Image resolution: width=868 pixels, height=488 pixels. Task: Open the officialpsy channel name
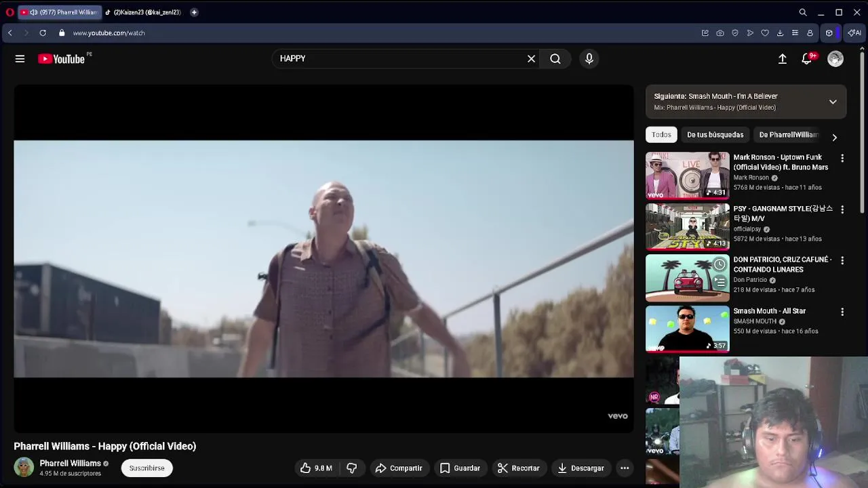747,229
